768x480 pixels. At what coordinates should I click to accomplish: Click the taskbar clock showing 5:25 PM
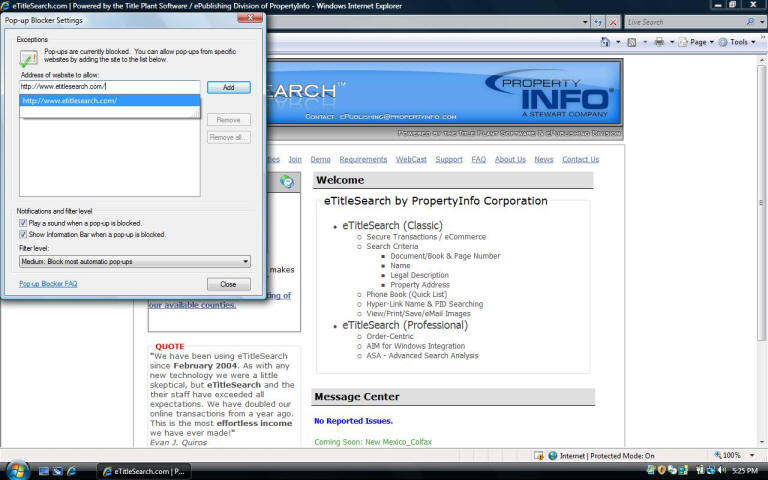tap(744, 471)
